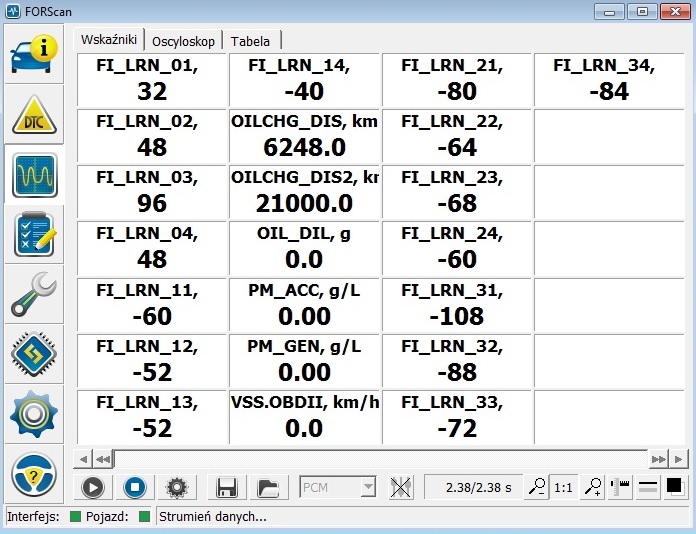Open the vehicle information section
Screen dimensions: 696x534
(x=34, y=53)
